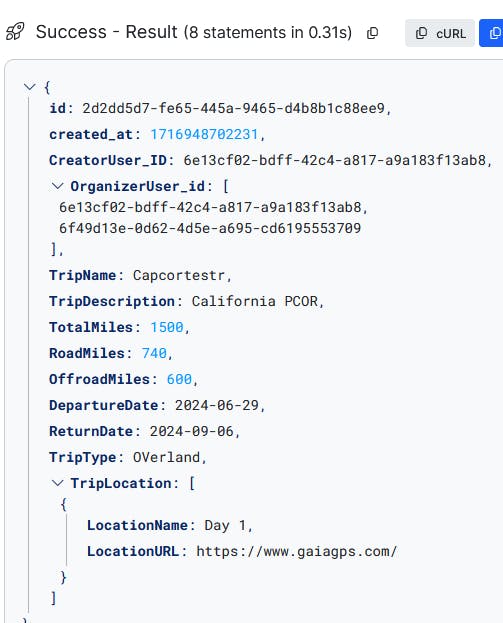Click the TripDescription value California PCOR

click(x=255, y=301)
